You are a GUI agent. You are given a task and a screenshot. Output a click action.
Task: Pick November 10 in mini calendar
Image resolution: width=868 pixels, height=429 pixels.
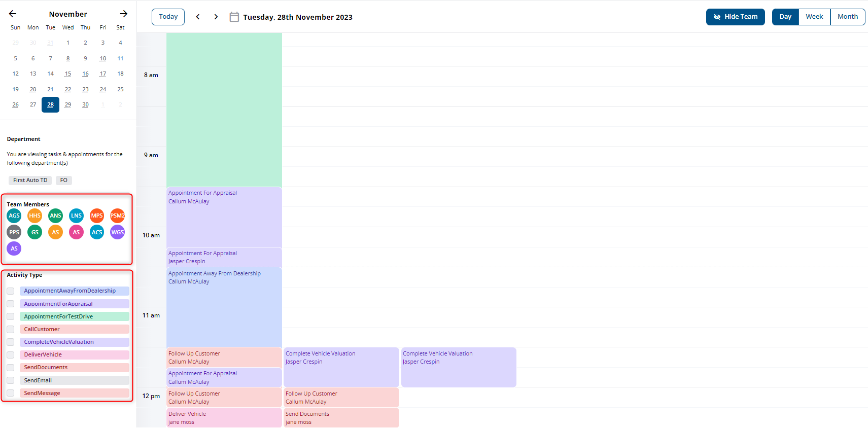103,58
